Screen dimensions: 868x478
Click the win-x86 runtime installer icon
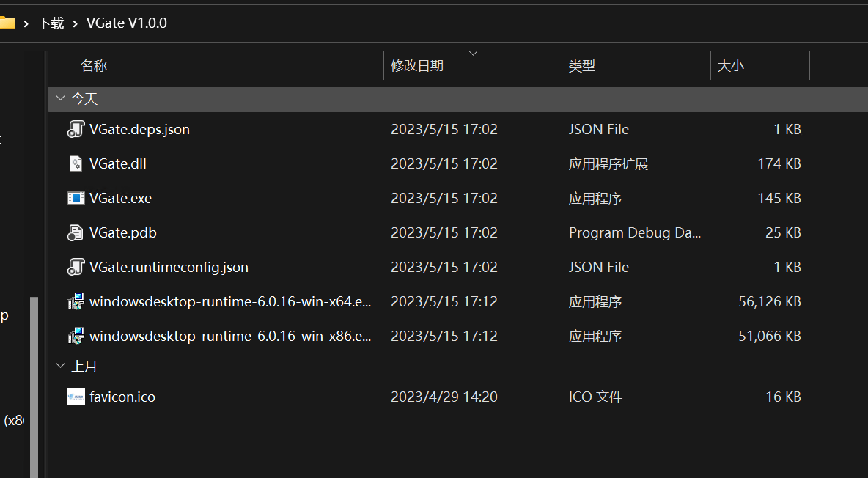[76, 336]
